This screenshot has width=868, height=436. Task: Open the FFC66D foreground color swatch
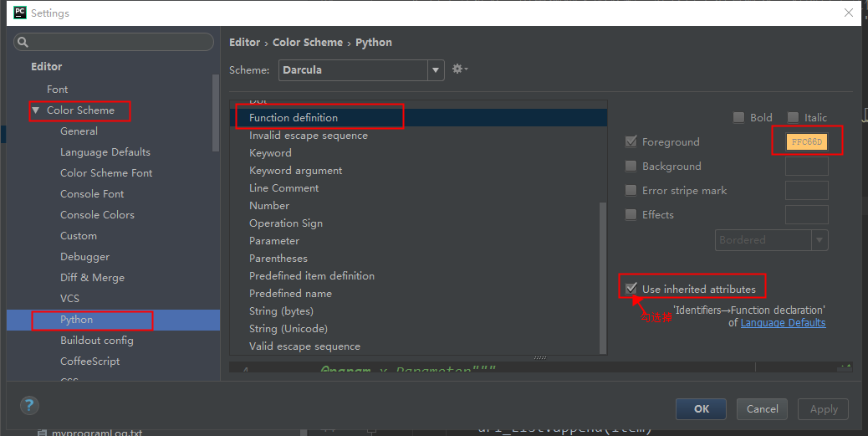coord(807,141)
